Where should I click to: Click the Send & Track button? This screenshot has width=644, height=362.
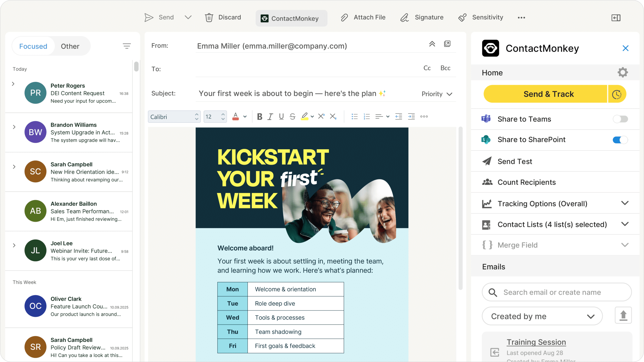coord(545,94)
